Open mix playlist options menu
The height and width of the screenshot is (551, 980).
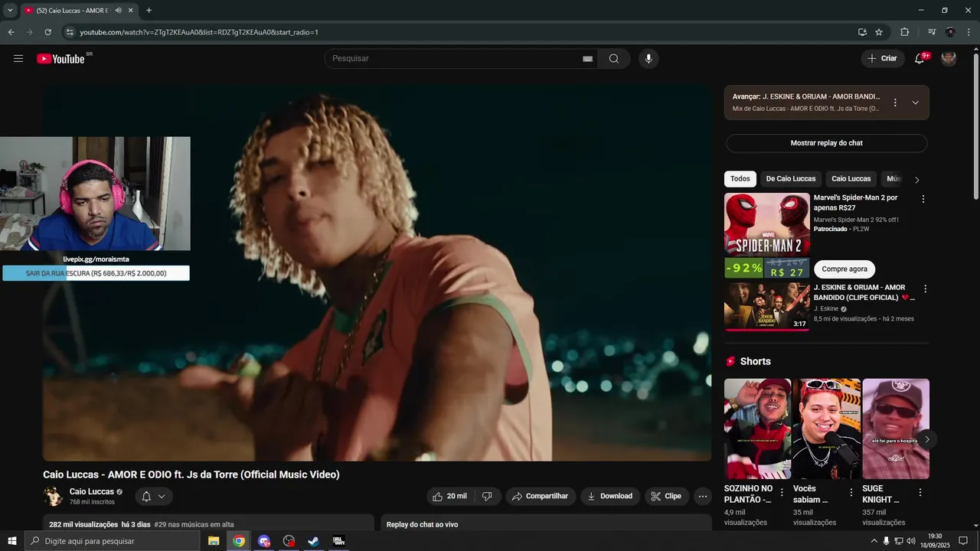[895, 103]
